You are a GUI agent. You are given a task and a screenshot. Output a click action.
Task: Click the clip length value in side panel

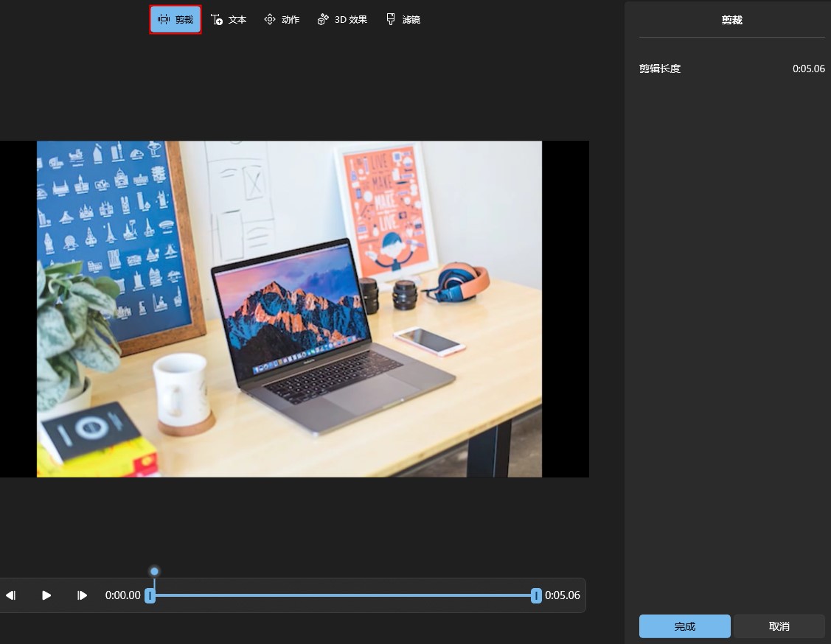(808, 69)
